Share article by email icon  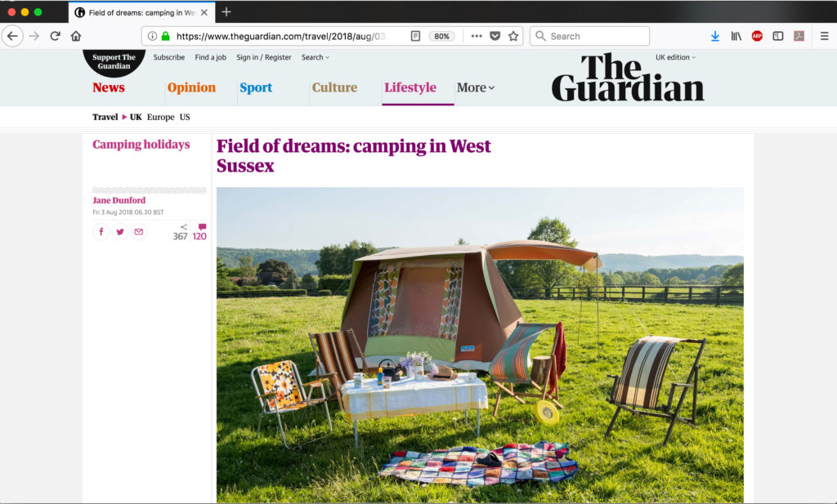point(139,231)
